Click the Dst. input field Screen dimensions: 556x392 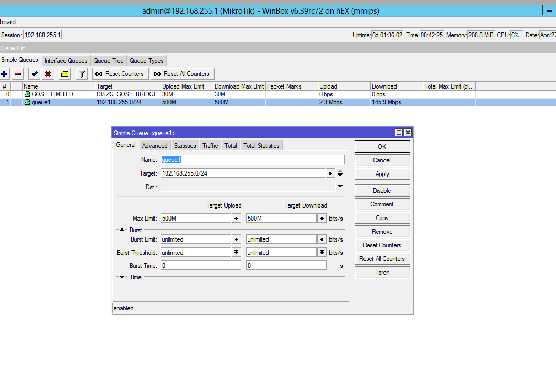(248, 187)
